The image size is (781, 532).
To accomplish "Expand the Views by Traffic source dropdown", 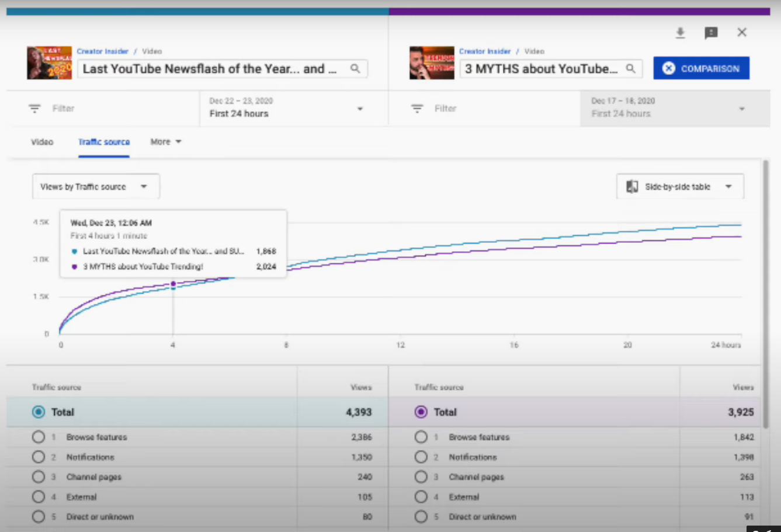I will (x=95, y=186).
